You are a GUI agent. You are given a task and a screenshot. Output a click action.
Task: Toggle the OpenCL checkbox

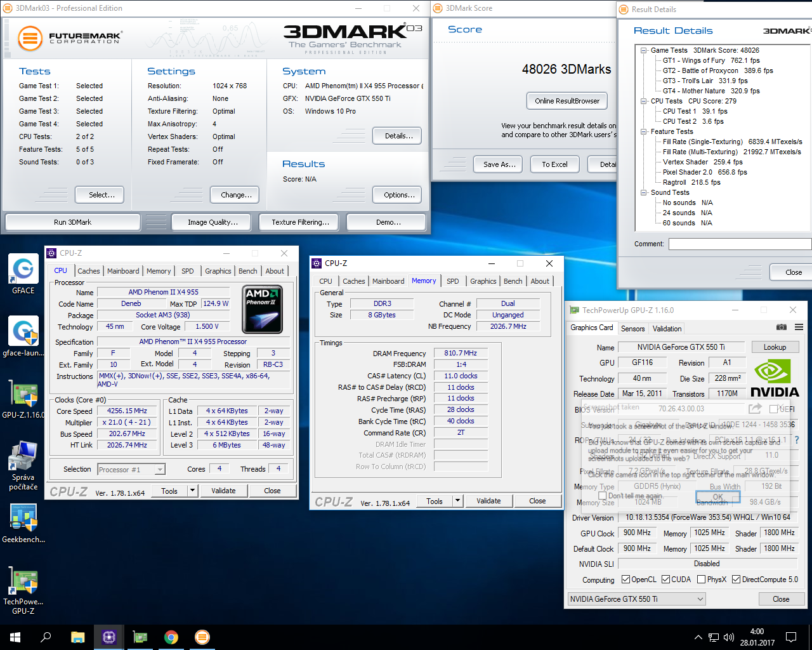[x=625, y=579]
